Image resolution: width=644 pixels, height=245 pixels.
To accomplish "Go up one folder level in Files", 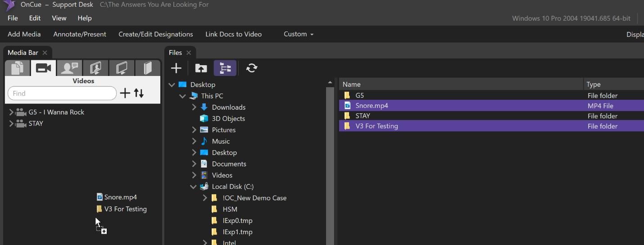I will coord(201,68).
